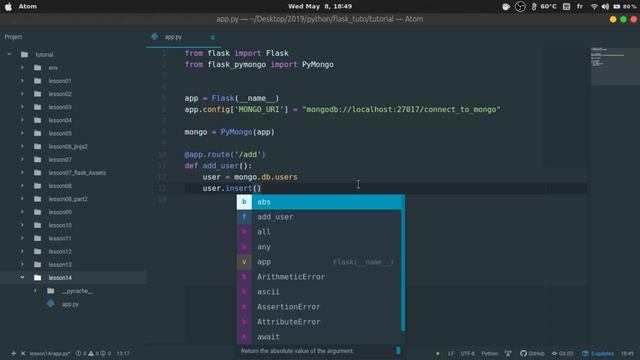
Task: Click the function badge beside add_user suggestion
Action: point(244,217)
